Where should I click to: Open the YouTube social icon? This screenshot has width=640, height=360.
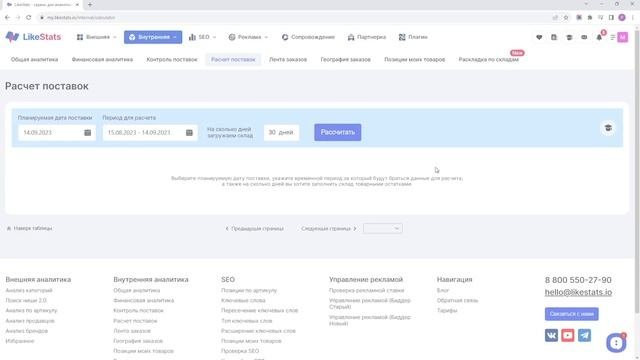pyautogui.click(x=568, y=335)
